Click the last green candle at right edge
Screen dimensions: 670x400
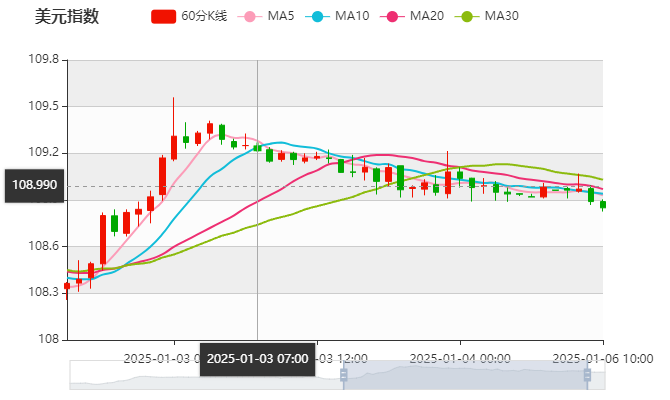[x=602, y=205]
